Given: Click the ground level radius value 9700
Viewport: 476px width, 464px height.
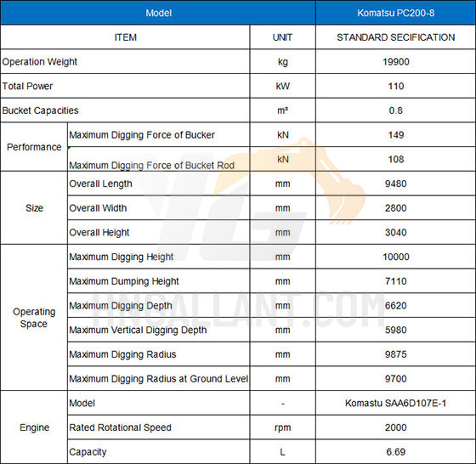Looking at the screenshot, I should pyautogui.click(x=396, y=379).
